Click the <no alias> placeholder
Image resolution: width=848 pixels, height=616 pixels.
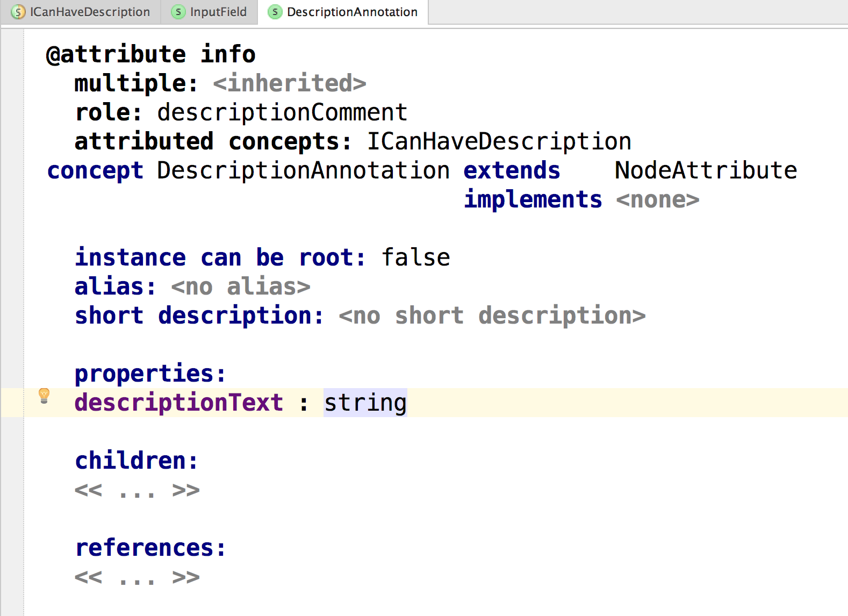(240, 286)
